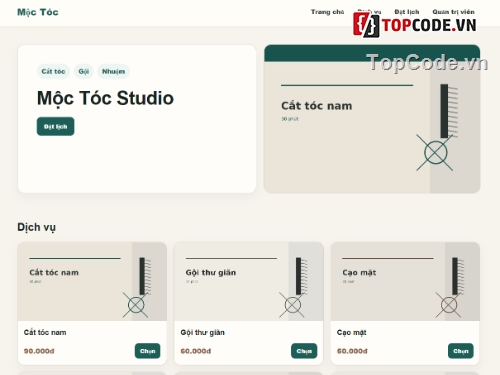The height and width of the screenshot is (375, 500).
Task: Open the Mộc Tóc logo link
Action: pos(38,12)
